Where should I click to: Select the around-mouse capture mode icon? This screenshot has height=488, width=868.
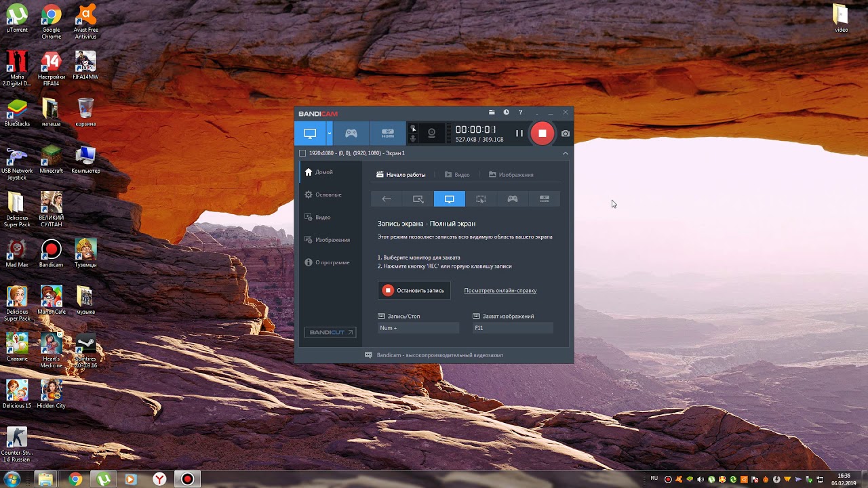[481, 199]
